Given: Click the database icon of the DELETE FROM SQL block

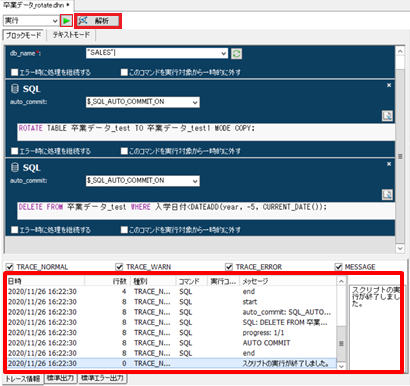Looking at the screenshot, I should (15, 167).
